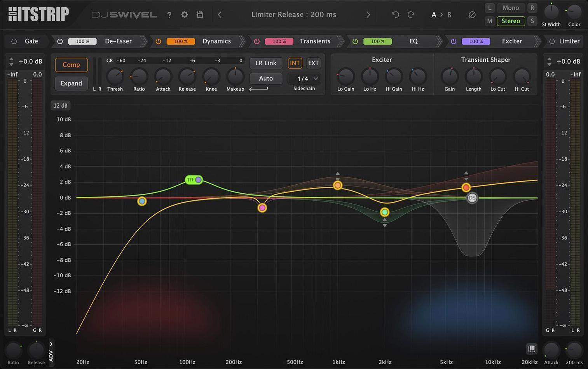Disable the Exciter module power button
The image size is (588, 369).
pyautogui.click(x=454, y=41)
